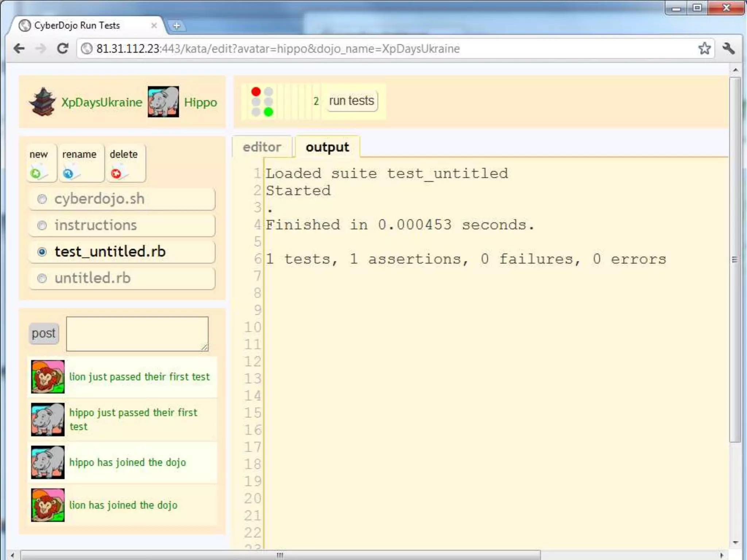747x560 pixels.
Task: Click the new file icon
Action: [36, 173]
